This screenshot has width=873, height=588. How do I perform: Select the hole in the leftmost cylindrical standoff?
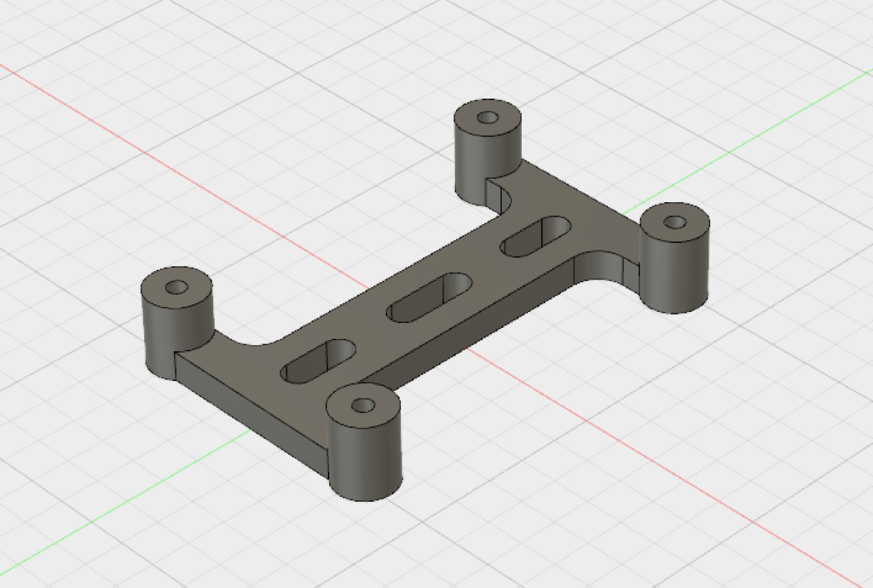coord(177,287)
